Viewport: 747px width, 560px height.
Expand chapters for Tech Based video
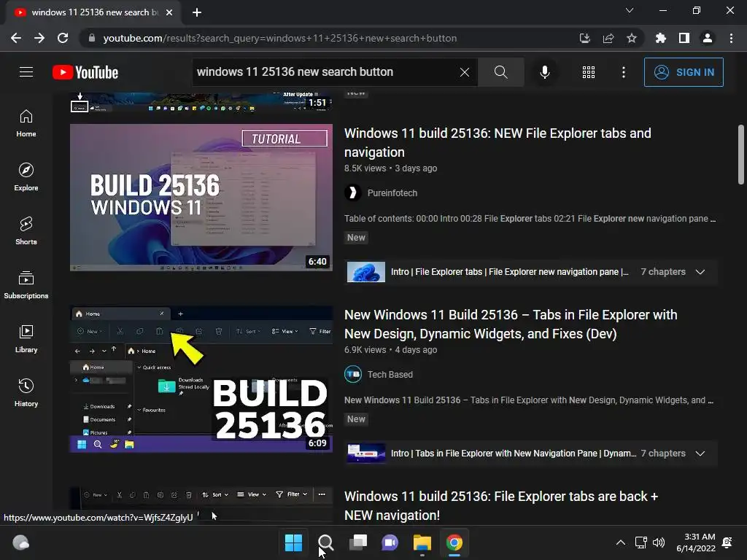click(x=700, y=454)
